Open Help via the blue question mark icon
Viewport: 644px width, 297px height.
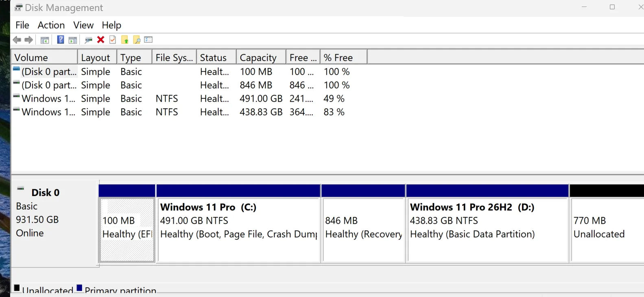pyautogui.click(x=60, y=39)
